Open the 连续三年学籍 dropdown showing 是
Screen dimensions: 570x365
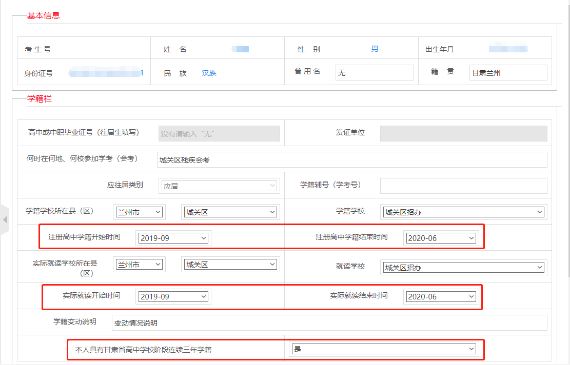384,349
